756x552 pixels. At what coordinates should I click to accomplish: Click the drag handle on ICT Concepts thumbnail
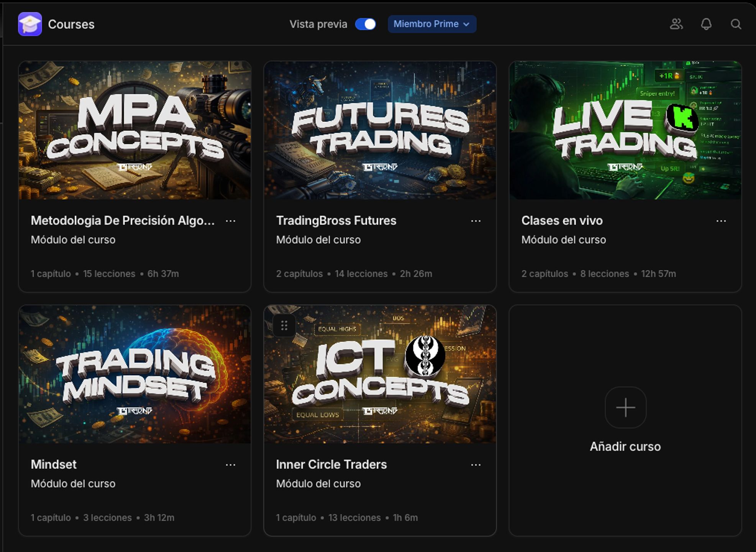pyautogui.click(x=284, y=325)
